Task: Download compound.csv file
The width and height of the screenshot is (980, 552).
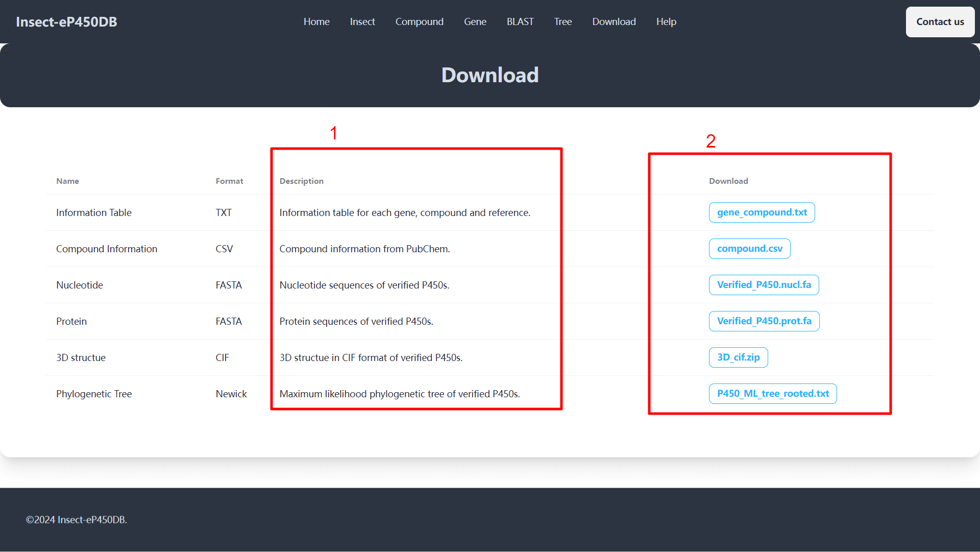Action: tap(749, 249)
